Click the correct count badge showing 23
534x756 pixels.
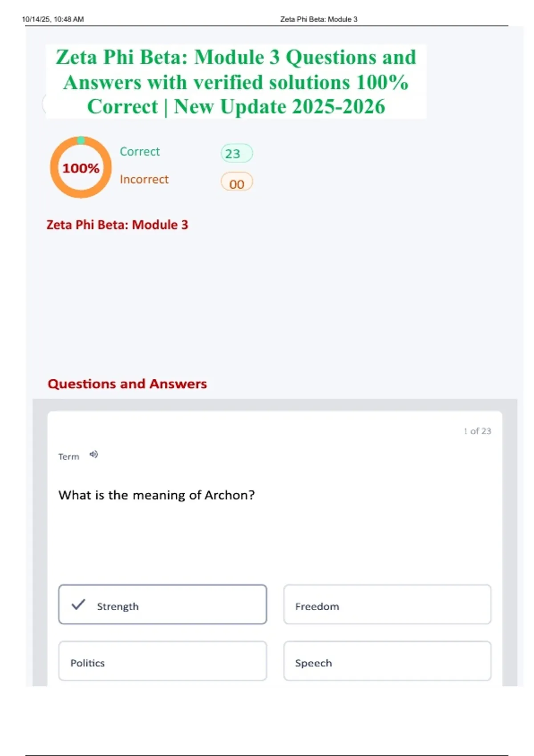coord(236,153)
